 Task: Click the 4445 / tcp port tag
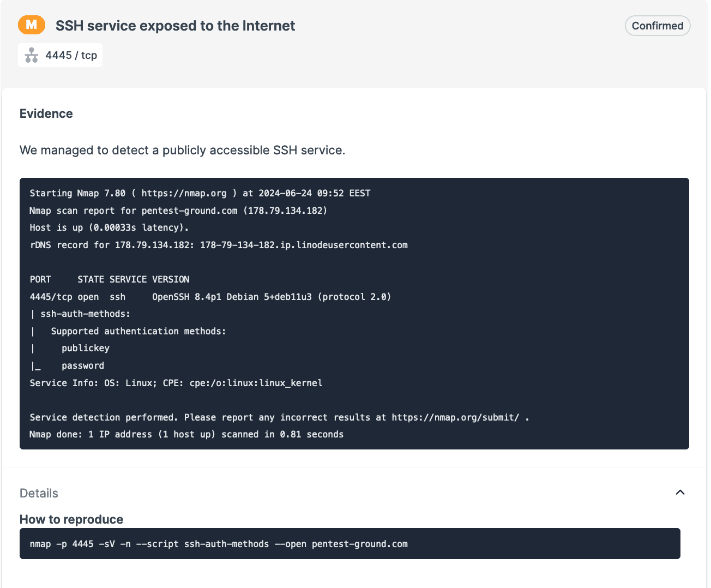[x=71, y=55]
